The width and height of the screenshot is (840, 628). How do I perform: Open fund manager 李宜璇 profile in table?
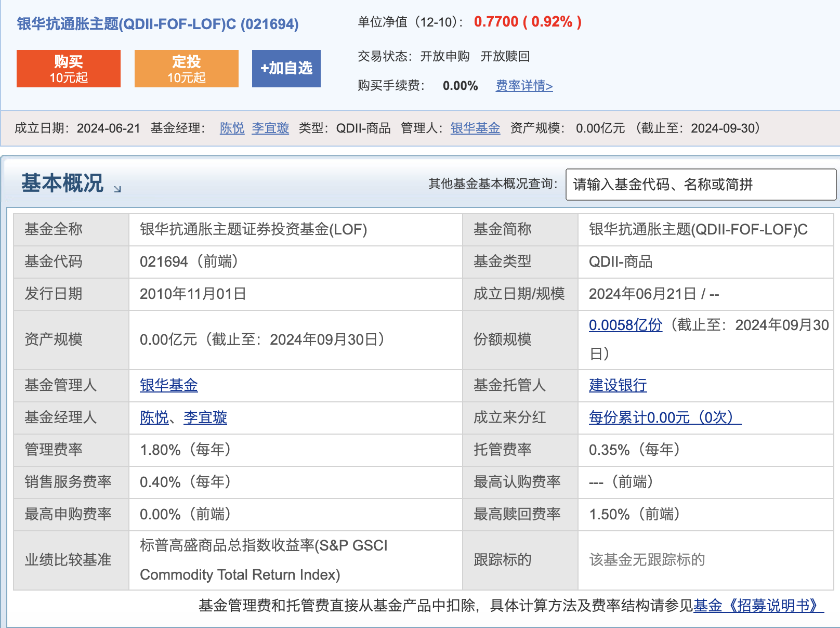tap(205, 418)
